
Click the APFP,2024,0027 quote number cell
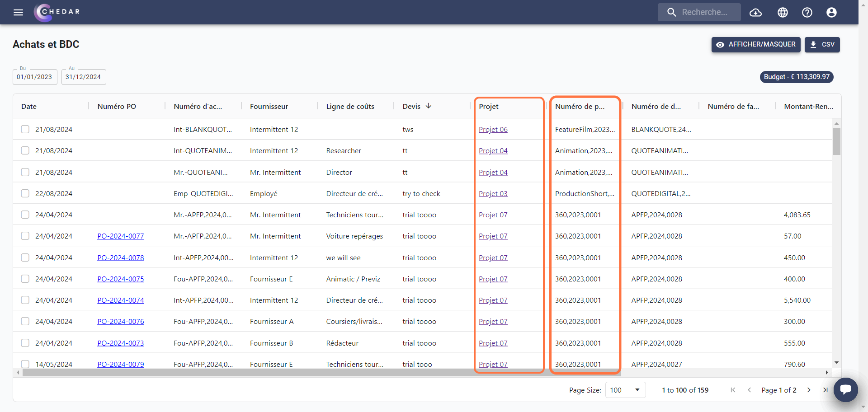(656, 364)
